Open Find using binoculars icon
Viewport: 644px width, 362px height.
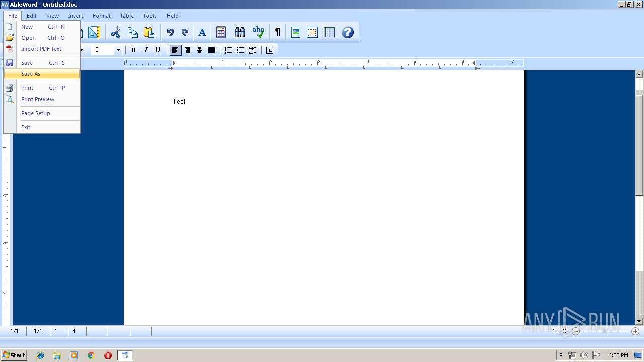point(240,33)
